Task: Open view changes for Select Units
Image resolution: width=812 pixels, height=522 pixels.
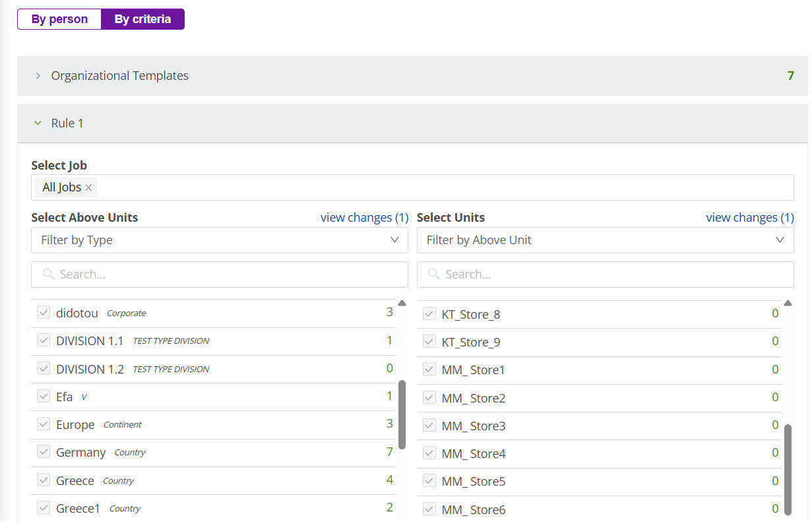Action: coord(749,218)
